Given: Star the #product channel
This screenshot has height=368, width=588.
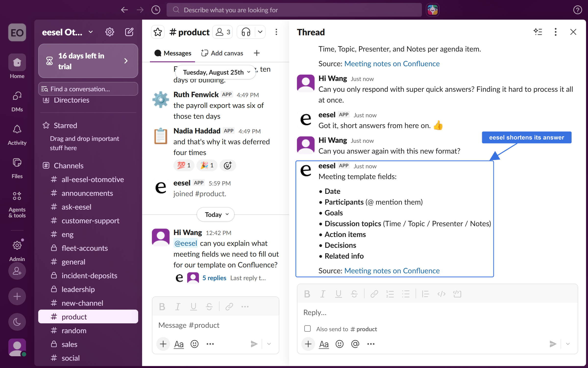Looking at the screenshot, I should (x=158, y=32).
